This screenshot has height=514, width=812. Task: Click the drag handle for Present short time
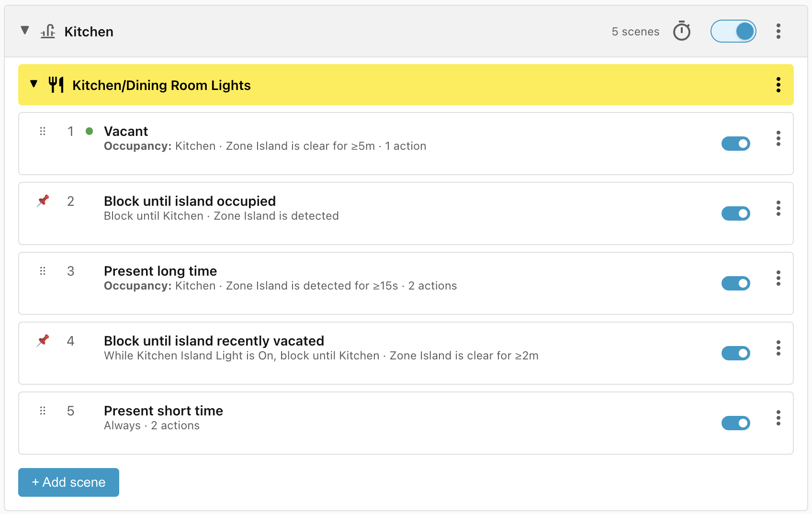coord(43,411)
